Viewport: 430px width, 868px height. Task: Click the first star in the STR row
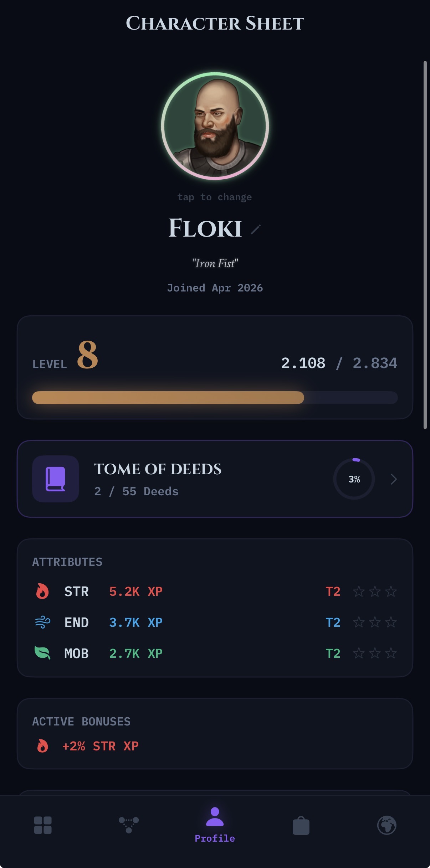tap(359, 591)
